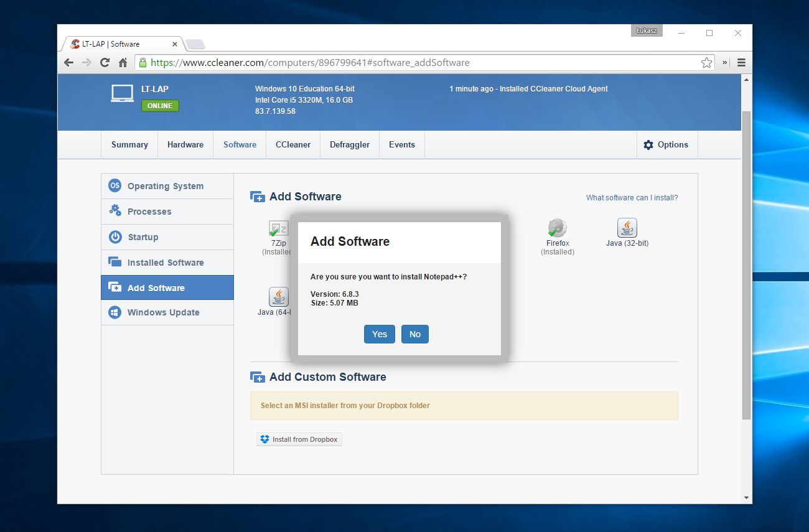Confirm installation with the Yes button
This screenshot has height=532, width=809.
point(380,334)
